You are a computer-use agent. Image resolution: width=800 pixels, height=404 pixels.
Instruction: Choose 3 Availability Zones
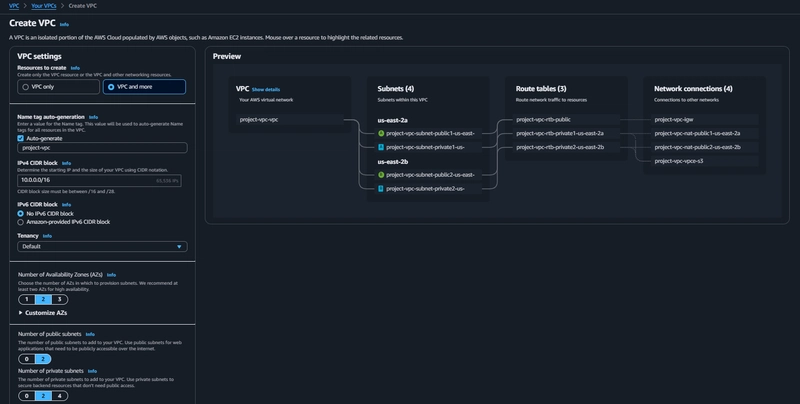59,299
